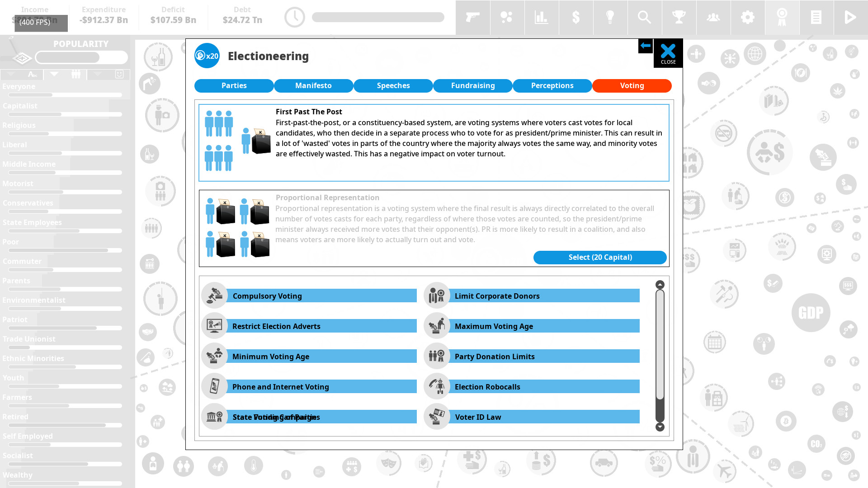Switch to the Parties tab
This screenshot has width=868, height=488.
click(234, 85)
